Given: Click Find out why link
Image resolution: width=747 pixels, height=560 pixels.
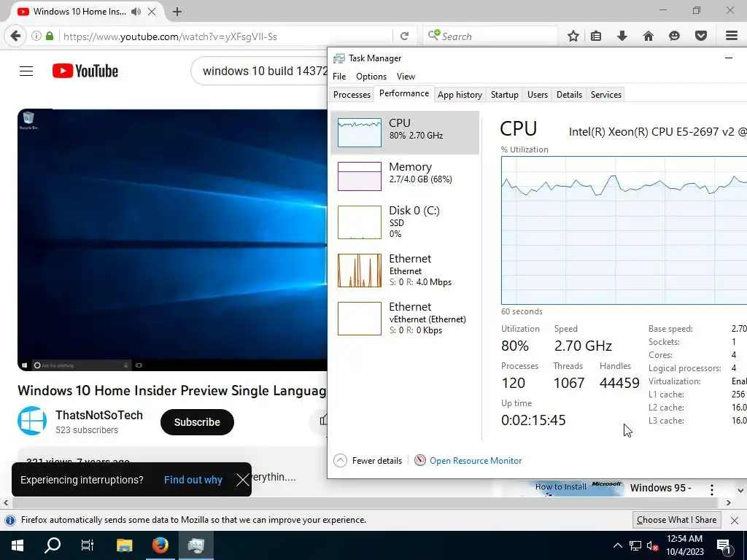Looking at the screenshot, I should 193,480.
